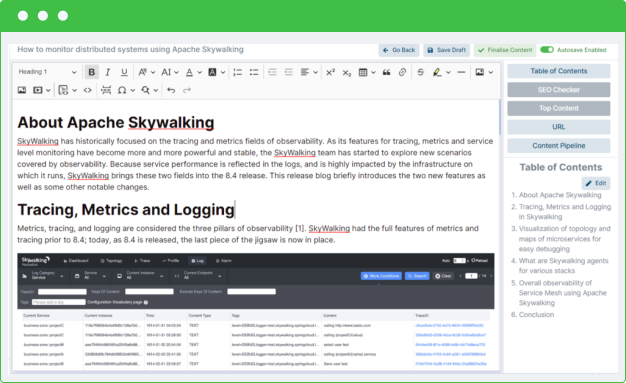626x383 pixels.
Task: Toggle the numbered list button
Action: [238, 72]
